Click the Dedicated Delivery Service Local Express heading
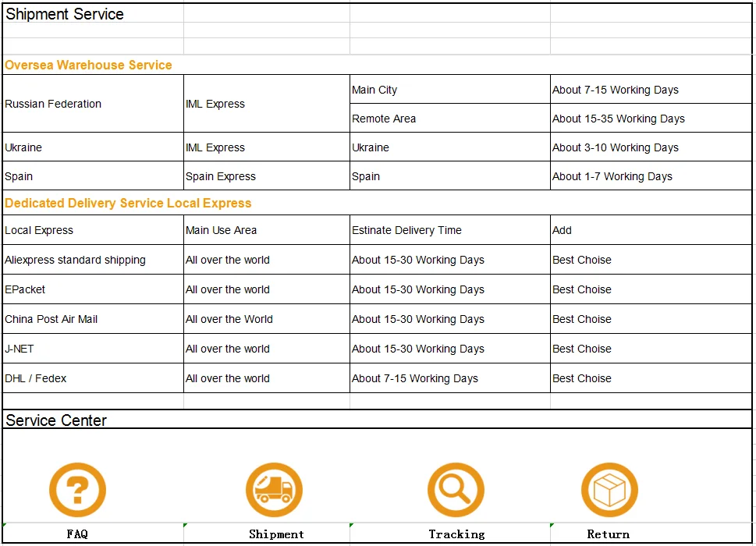Image resolution: width=756 pixels, height=546 pixels. click(128, 203)
